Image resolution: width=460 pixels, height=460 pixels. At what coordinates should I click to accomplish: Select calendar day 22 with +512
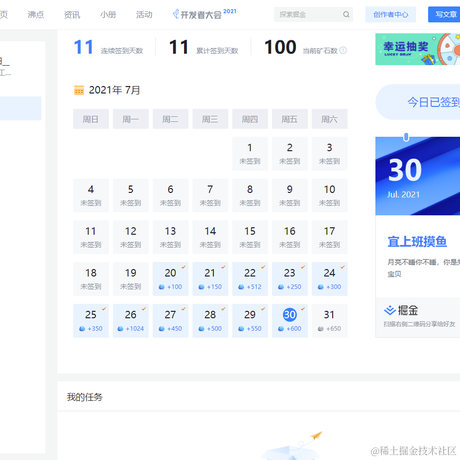(250, 279)
